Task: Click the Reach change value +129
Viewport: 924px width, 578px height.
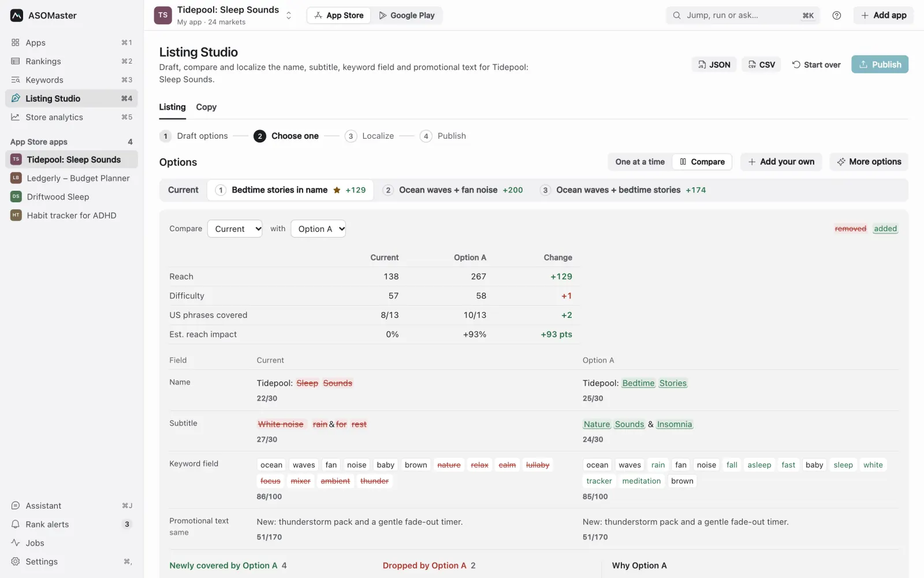Action: tap(561, 277)
